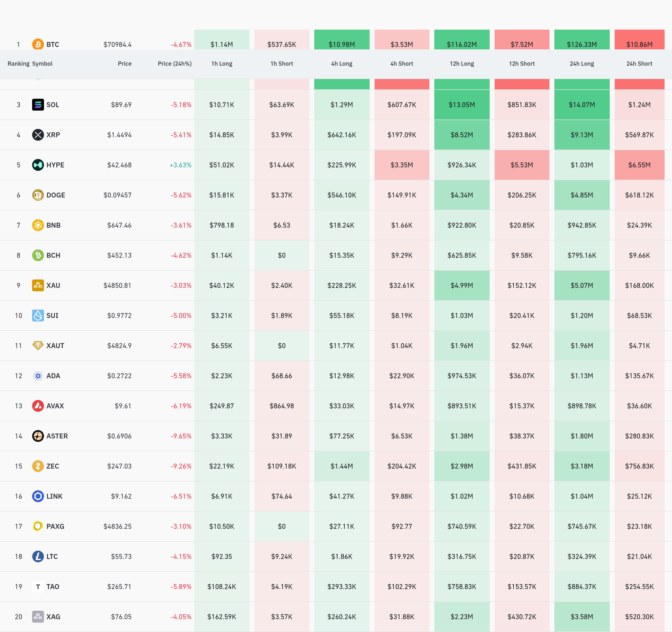Click the SOL Solana logo icon

pos(38,105)
